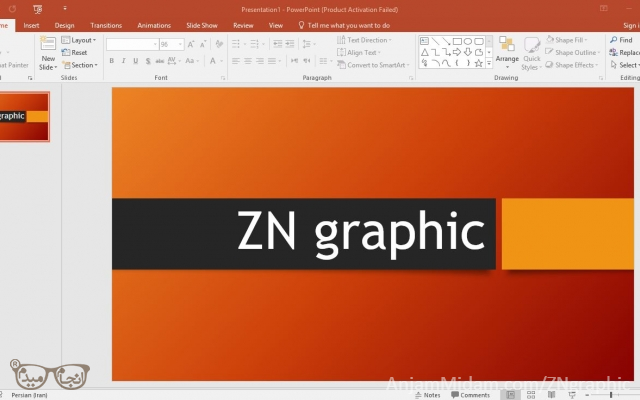Switch to the Review tab
640x400 pixels.
(243, 25)
